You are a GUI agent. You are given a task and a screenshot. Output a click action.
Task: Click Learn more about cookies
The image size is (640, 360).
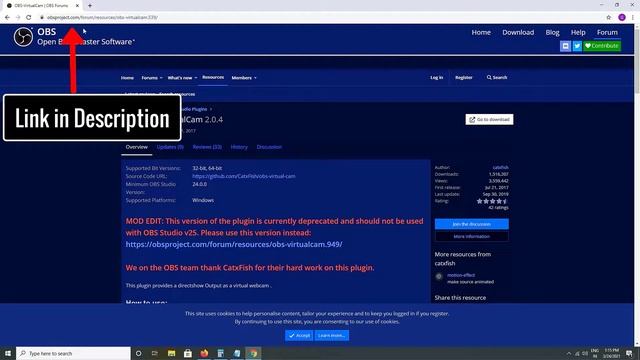coord(332,335)
